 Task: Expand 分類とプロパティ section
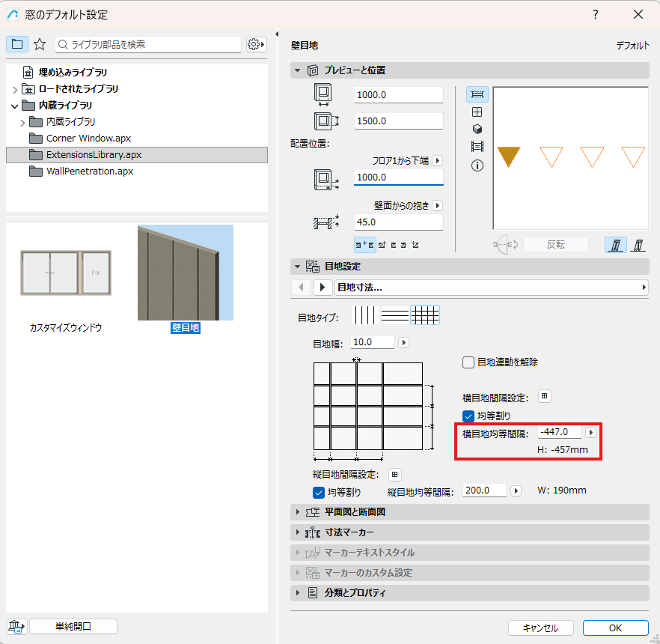click(x=298, y=592)
